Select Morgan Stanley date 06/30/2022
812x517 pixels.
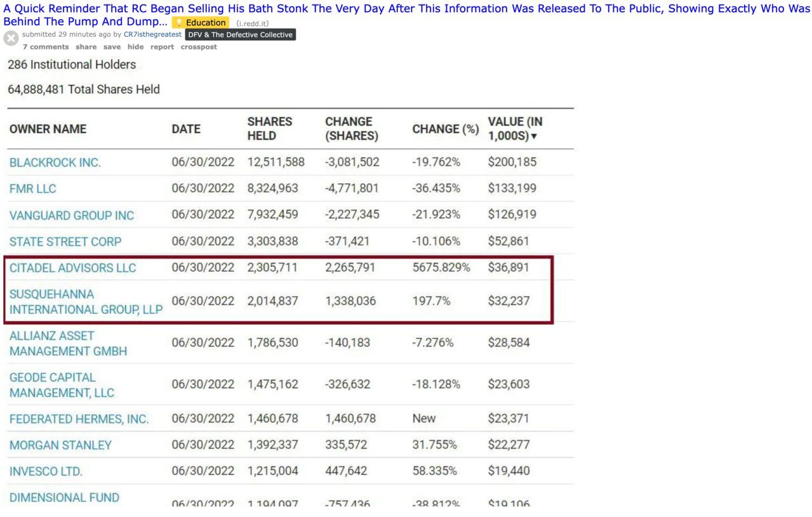(x=203, y=445)
